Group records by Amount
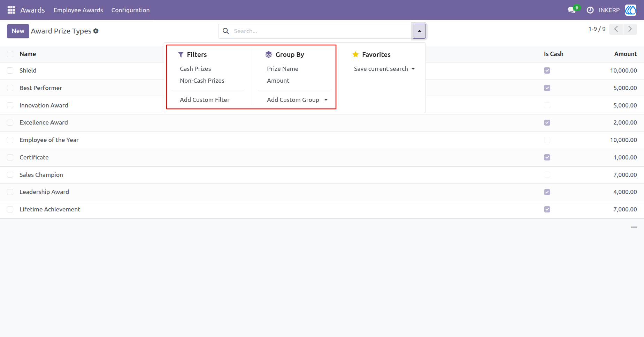644x337 pixels. point(278,81)
